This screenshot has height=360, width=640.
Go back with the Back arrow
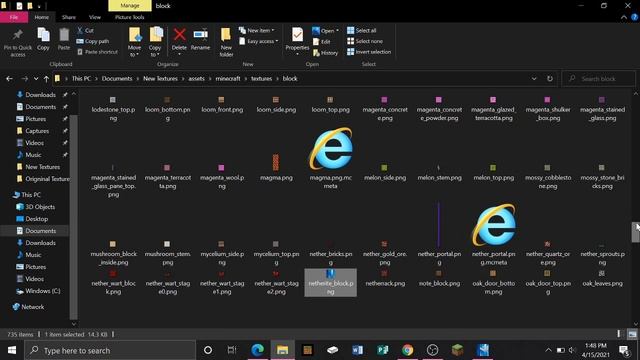[x=9, y=79]
